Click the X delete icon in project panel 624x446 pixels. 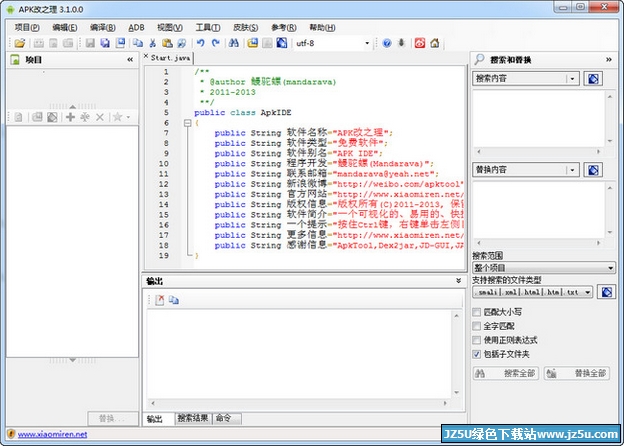[x=100, y=117]
